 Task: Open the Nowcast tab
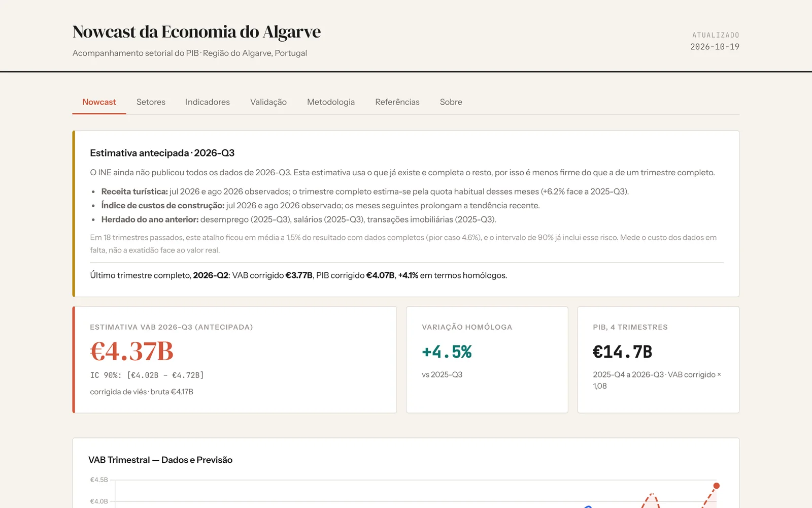[x=99, y=102]
